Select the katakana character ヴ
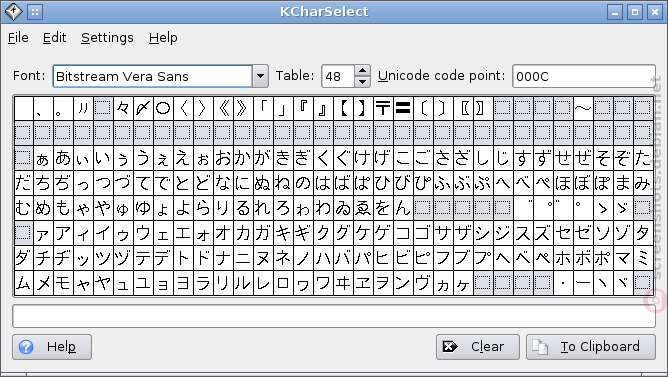The height and width of the screenshot is (377, 668). (x=423, y=282)
